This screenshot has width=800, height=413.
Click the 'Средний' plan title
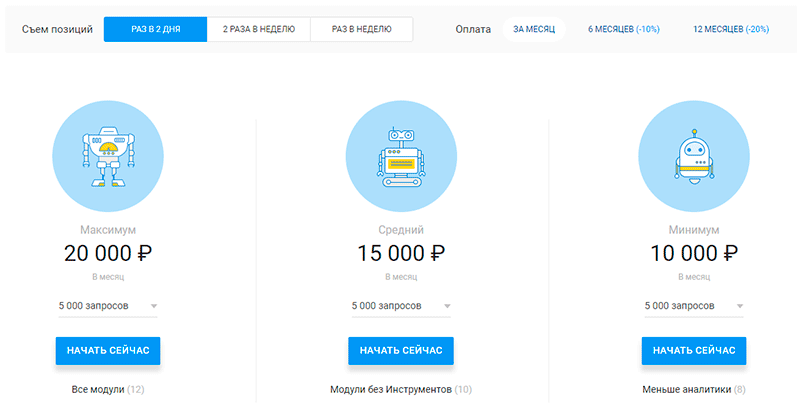point(401,230)
